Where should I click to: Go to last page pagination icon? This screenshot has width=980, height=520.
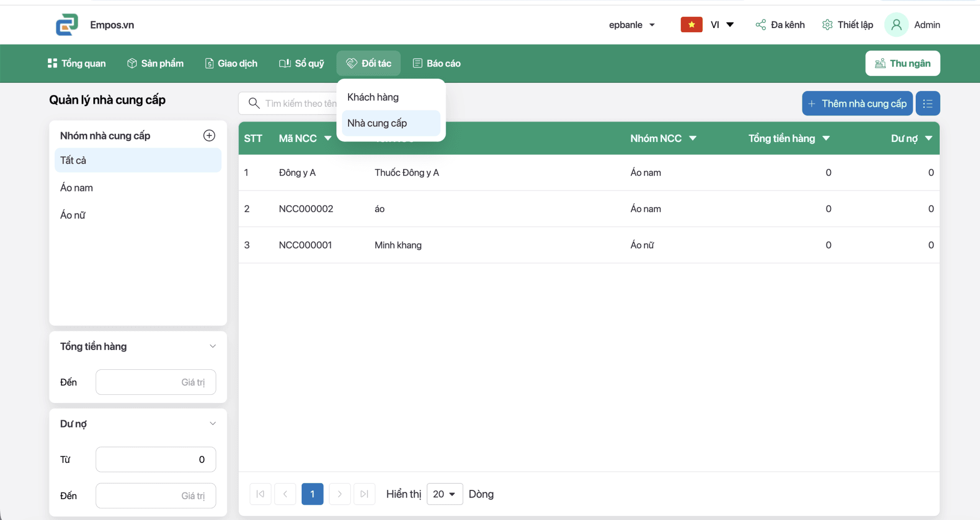(364, 494)
